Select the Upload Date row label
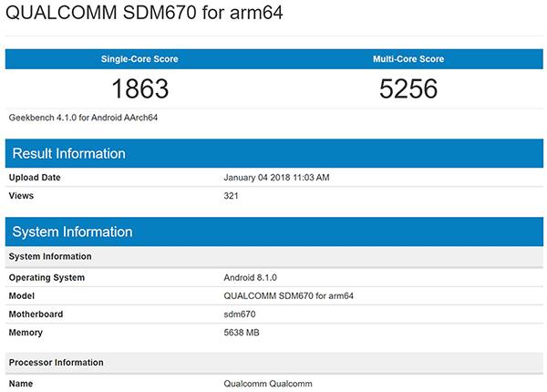The image size is (547, 392). point(36,177)
